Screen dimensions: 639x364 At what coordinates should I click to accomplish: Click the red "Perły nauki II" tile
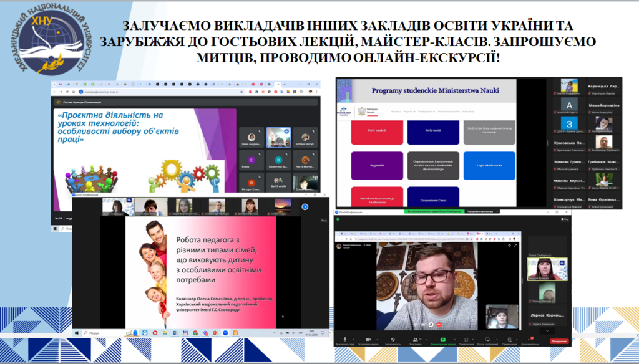click(x=377, y=131)
